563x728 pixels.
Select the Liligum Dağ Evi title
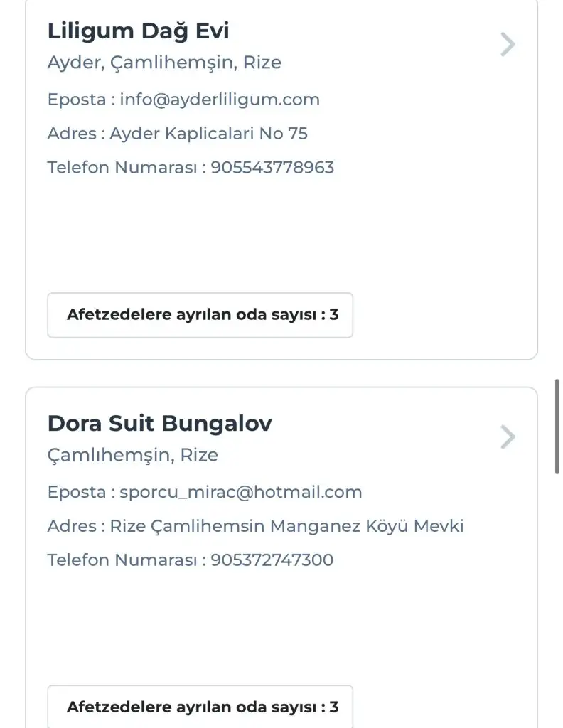(x=138, y=31)
